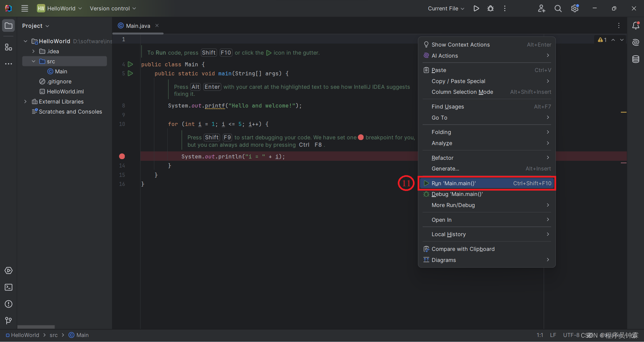Screen dimensions: 644x342
Task: Open the Version control dropdown
Action: [113, 8]
